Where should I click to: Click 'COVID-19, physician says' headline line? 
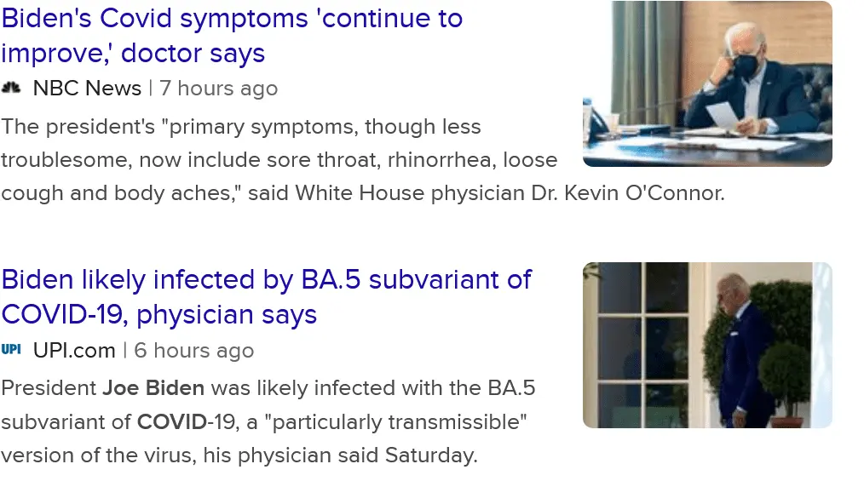158,315
